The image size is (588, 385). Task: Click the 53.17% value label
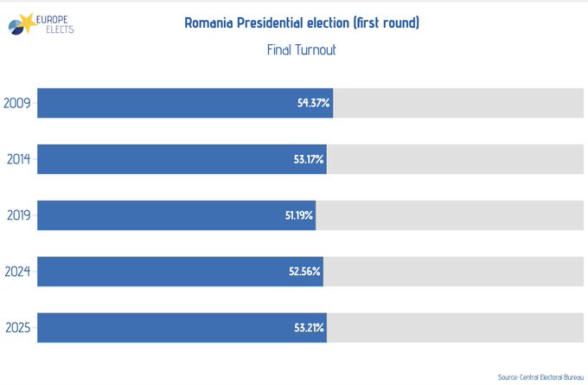coord(307,159)
